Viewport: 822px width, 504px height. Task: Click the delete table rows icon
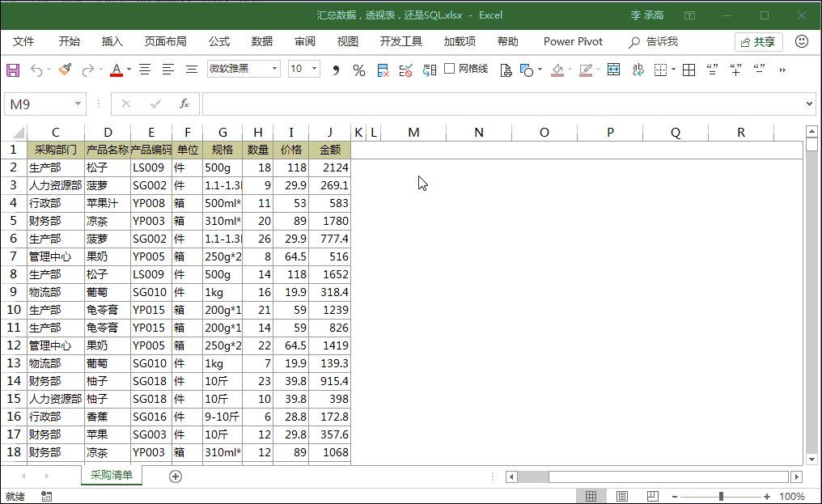click(x=383, y=70)
